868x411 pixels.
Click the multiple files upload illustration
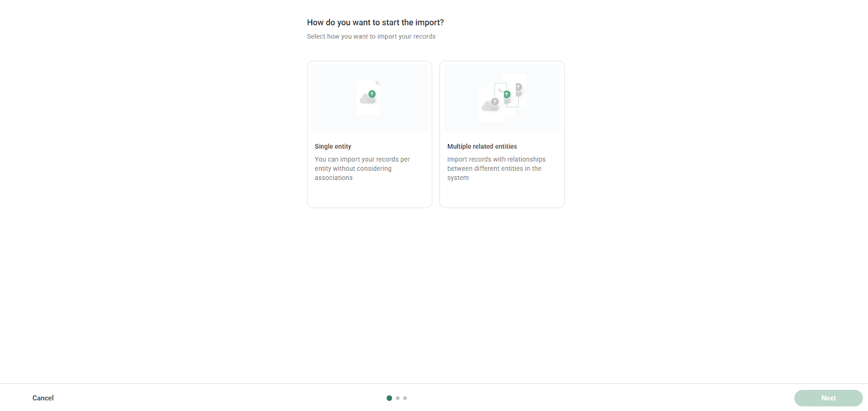click(x=502, y=98)
